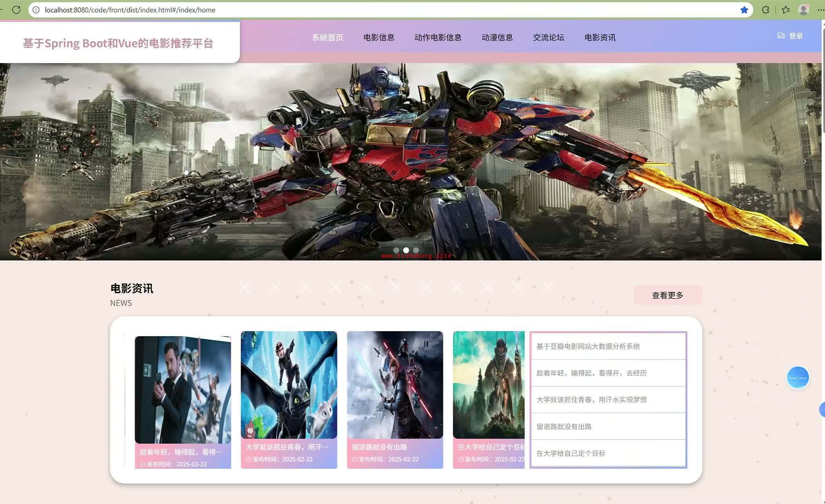This screenshot has width=825, height=504.
Task: Click the blue favorite star icon
Action: [x=744, y=10]
